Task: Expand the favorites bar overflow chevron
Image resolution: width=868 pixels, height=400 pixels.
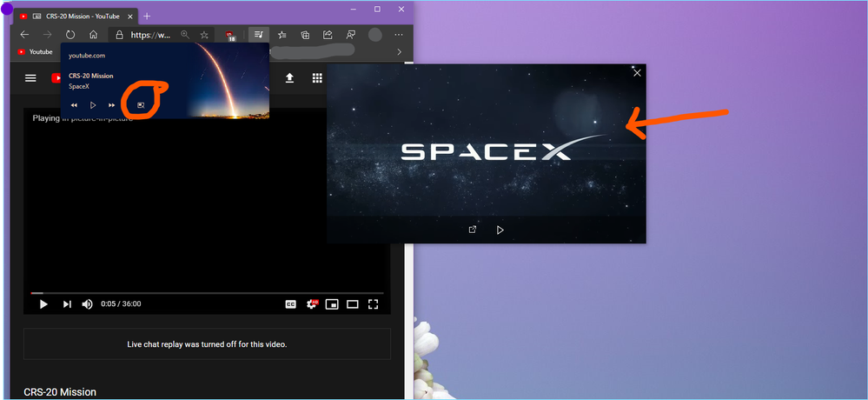Action: 399,51
